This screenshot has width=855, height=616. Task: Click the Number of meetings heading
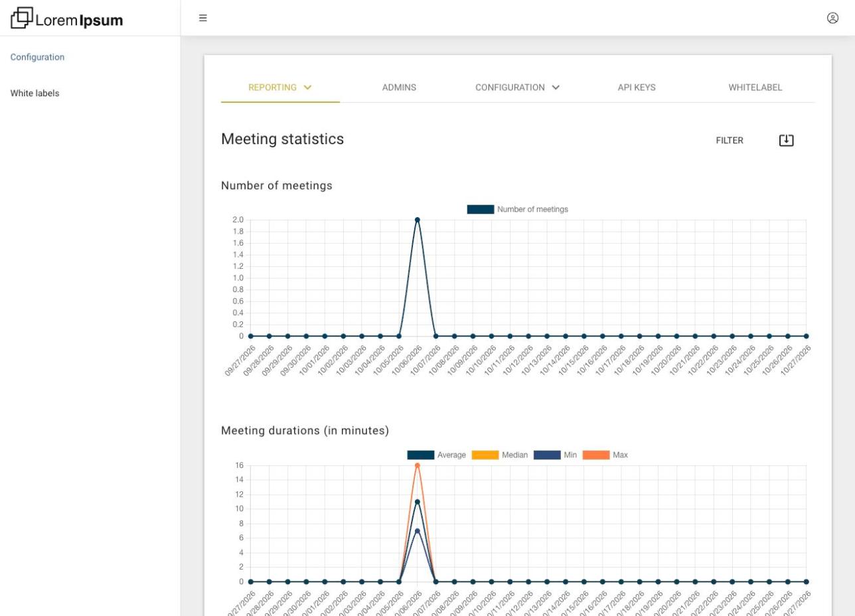(277, 185)
